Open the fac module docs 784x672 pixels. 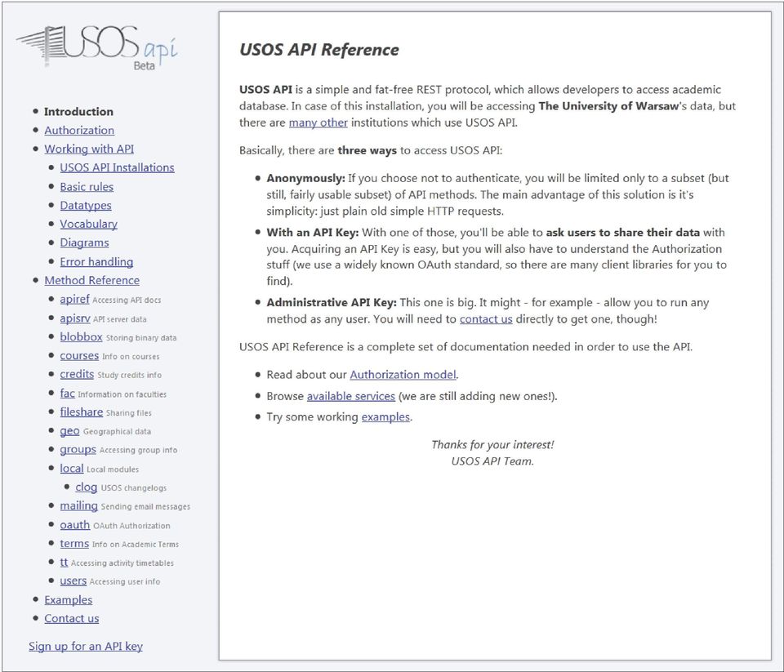coord(67,393)
